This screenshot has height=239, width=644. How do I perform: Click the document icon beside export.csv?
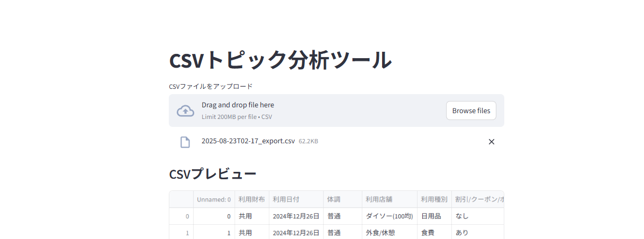[x=185, y=142]
